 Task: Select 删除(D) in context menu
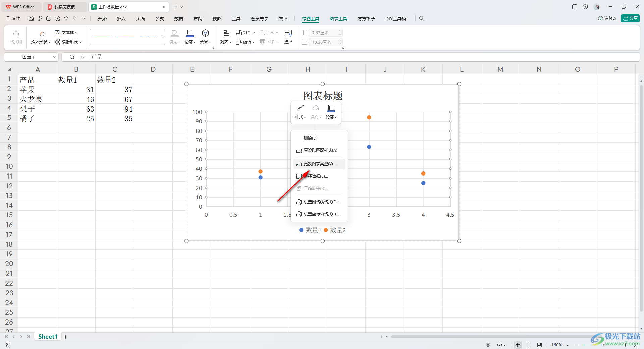point(320,138)
